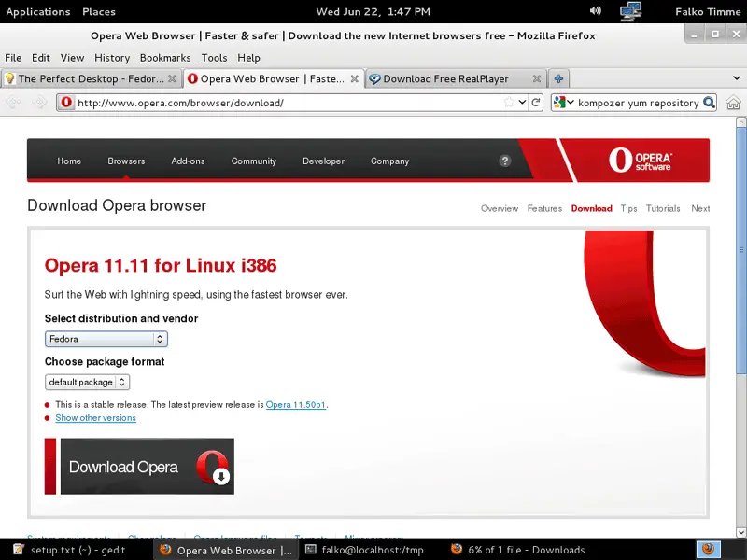The width and height of the screenshot is (747, 560).
Task: Open the Opera 11.50b1 preview link
Action: 296,405
